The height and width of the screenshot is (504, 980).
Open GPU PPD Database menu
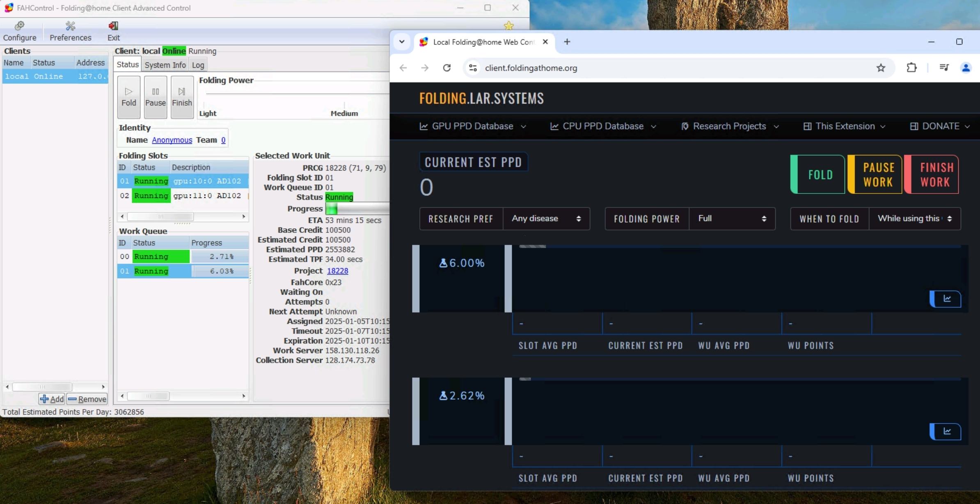(472, 126)
